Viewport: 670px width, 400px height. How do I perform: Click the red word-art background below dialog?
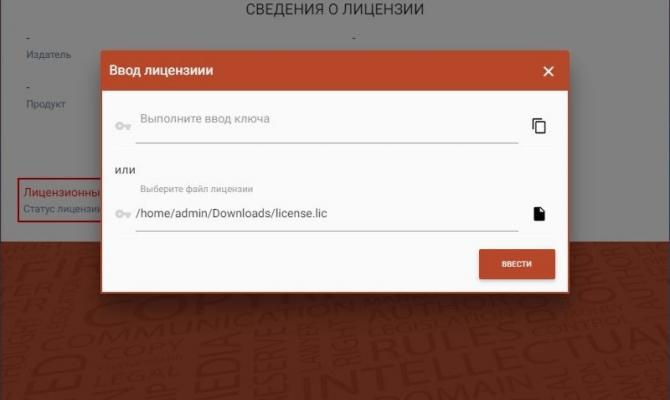coord(335,346)
